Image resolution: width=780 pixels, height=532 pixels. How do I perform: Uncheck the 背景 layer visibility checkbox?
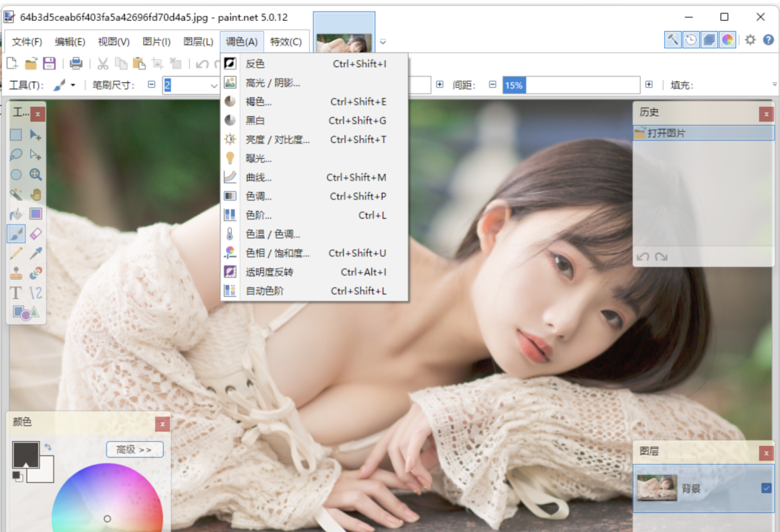[766, 488]
